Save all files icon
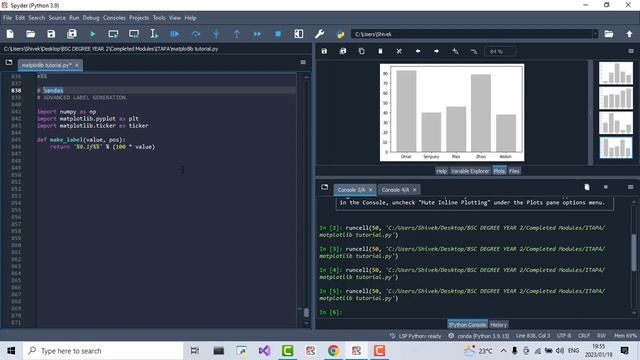 pos(72,34)
